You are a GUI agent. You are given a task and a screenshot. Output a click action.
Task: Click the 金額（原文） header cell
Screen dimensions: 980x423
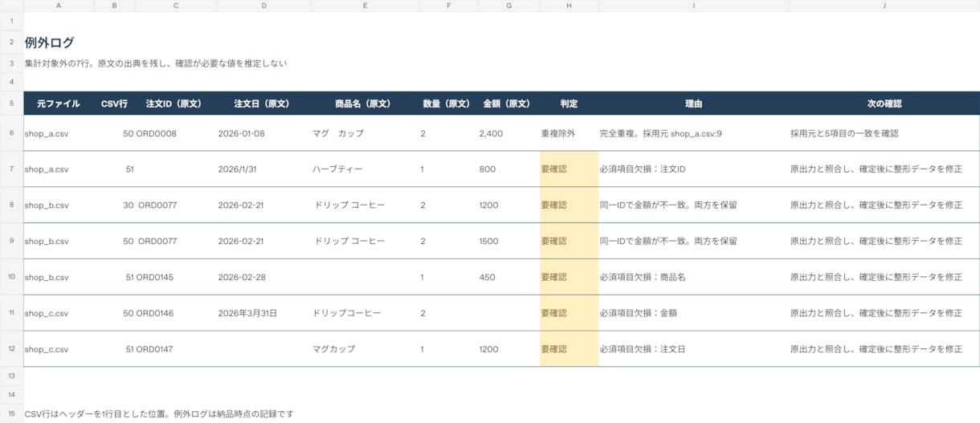pos(508,104)
